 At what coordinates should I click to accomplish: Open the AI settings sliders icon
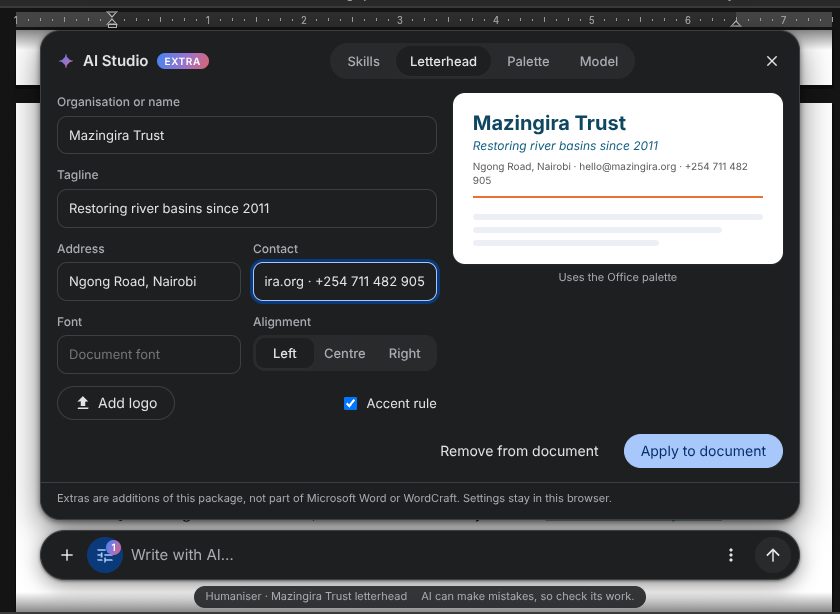point(105,555)
